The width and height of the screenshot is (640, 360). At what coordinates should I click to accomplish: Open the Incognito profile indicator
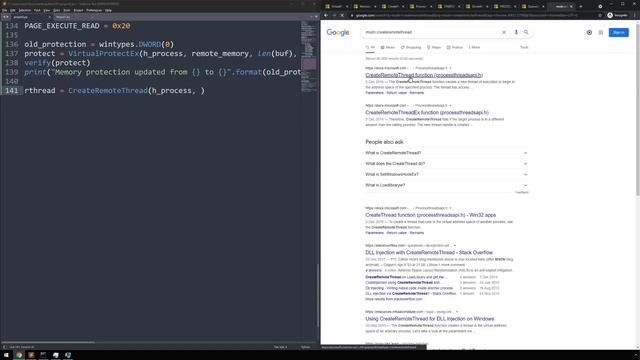(x=617, y=16)
